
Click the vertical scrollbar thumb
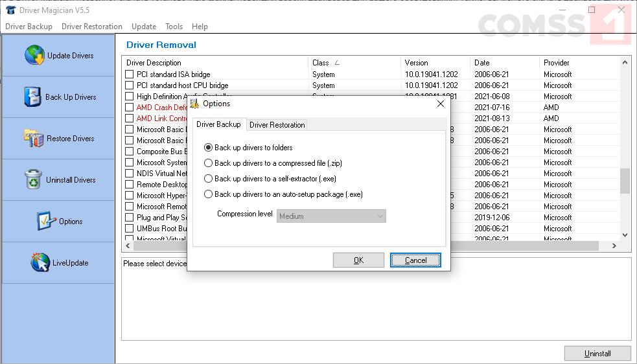click(625, 181)
